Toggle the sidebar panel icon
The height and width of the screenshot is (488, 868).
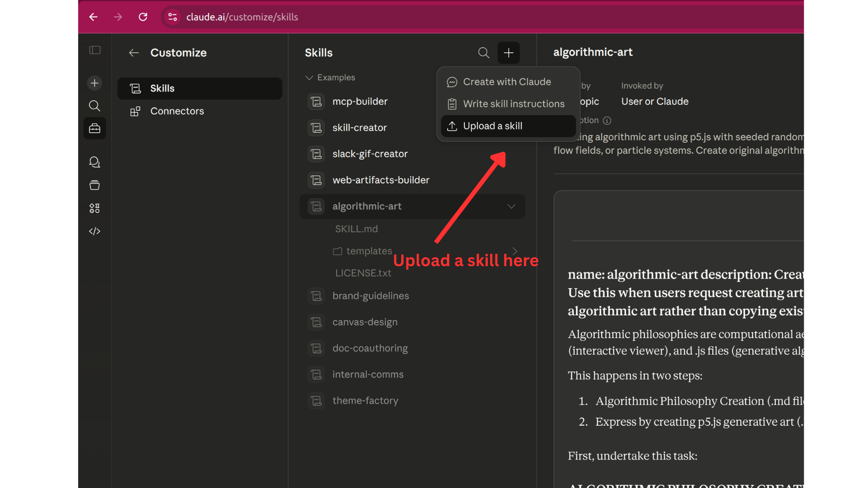[95, 50]
